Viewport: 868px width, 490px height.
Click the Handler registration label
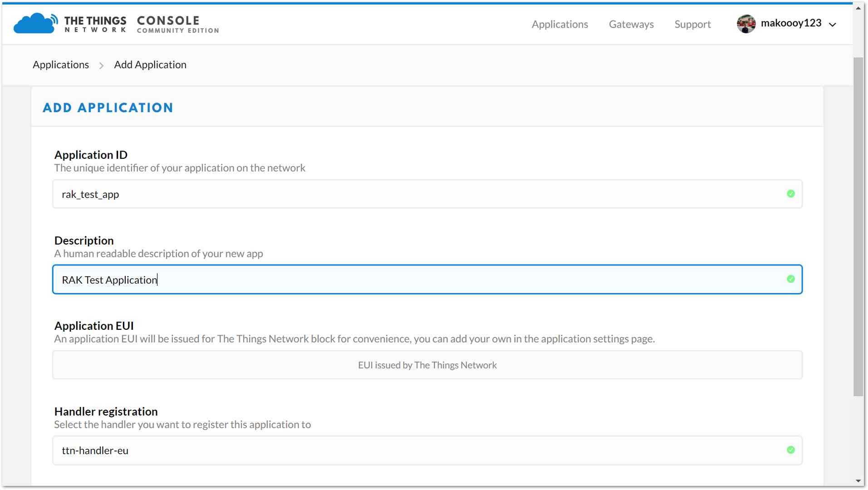pyautogui.click(x=106, y=412)
